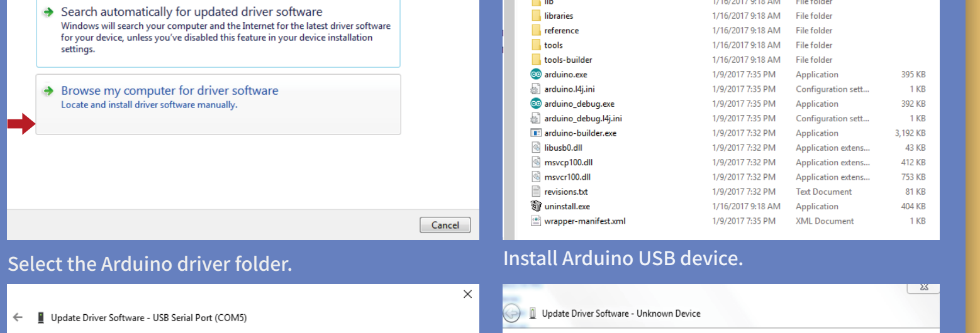The height and width of the screenshot is (333, 980).
Task: Click the 753 KB size value
Action: point(913,177)
